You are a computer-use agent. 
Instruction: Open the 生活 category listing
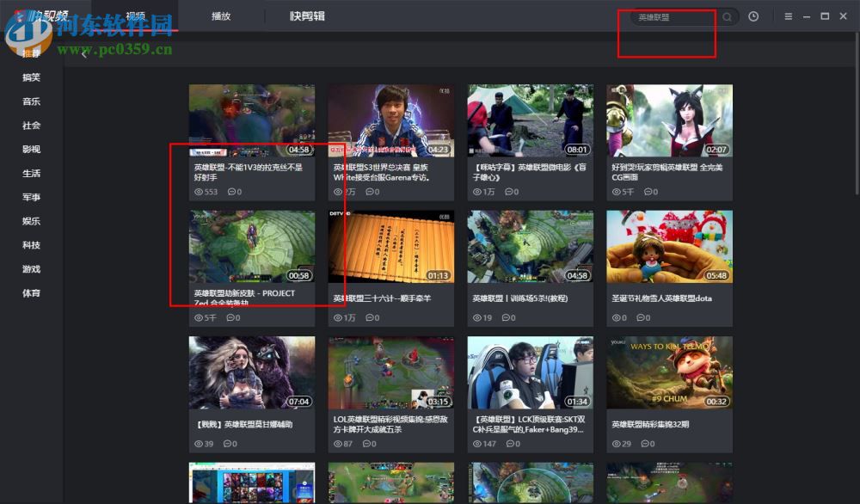30,174
